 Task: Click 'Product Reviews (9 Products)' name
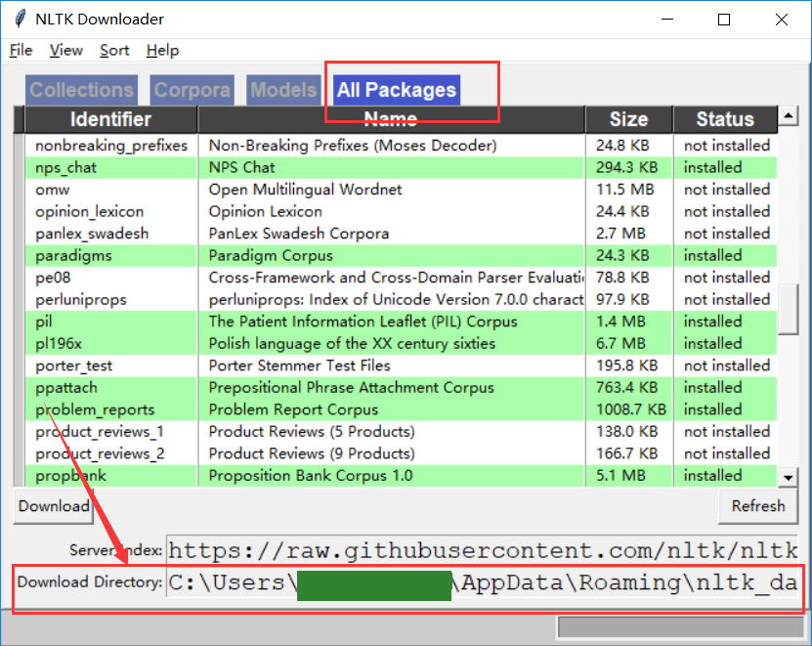point(312,453)
